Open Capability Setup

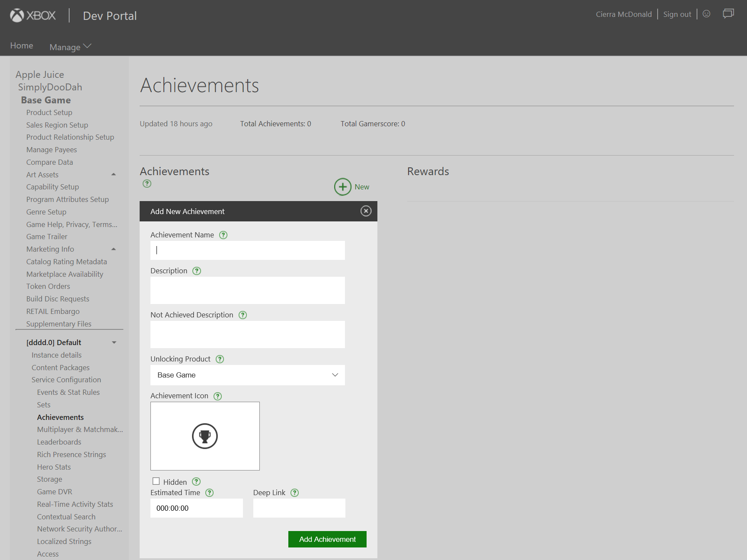coord(53,187)
